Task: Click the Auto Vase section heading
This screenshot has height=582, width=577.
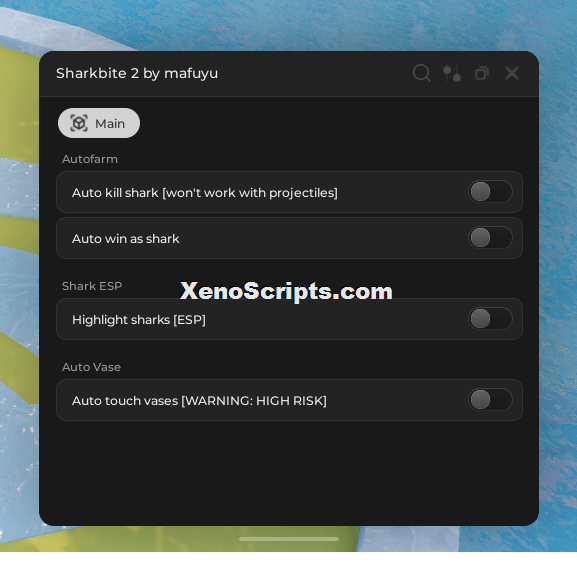Action: (x=91, y=367)
